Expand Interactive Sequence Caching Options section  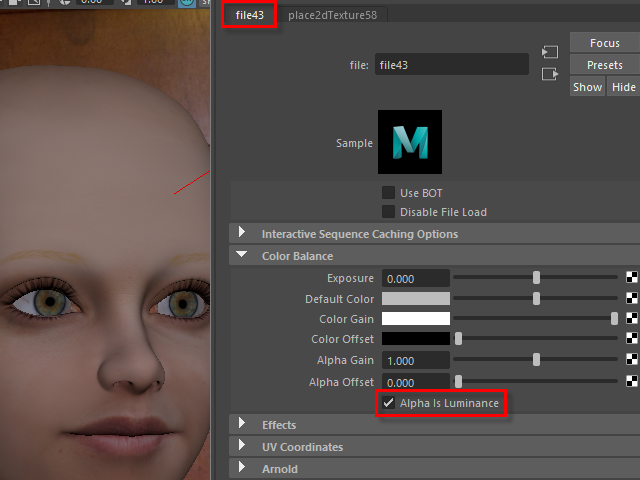(242, 234)
